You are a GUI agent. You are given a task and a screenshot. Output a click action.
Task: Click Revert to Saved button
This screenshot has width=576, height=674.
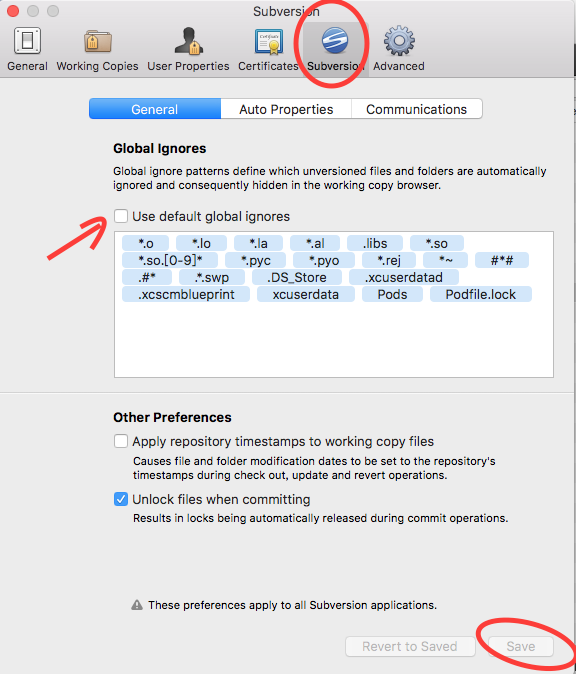tap(410, 646)
